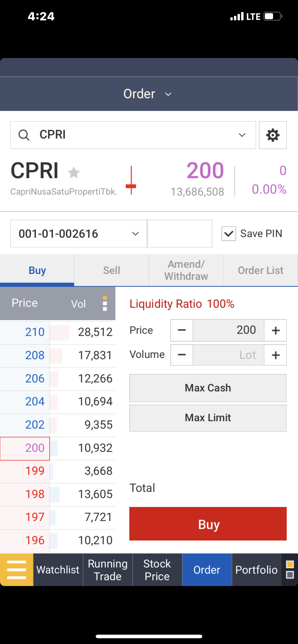Tap the Volume Lot input field
298x644 pixels.
(228, 355)
